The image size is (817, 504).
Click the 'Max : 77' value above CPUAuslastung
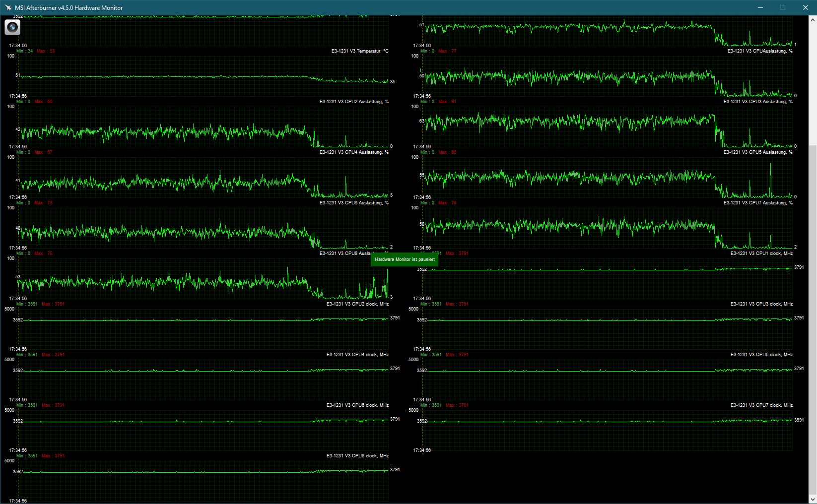[447, 51]
